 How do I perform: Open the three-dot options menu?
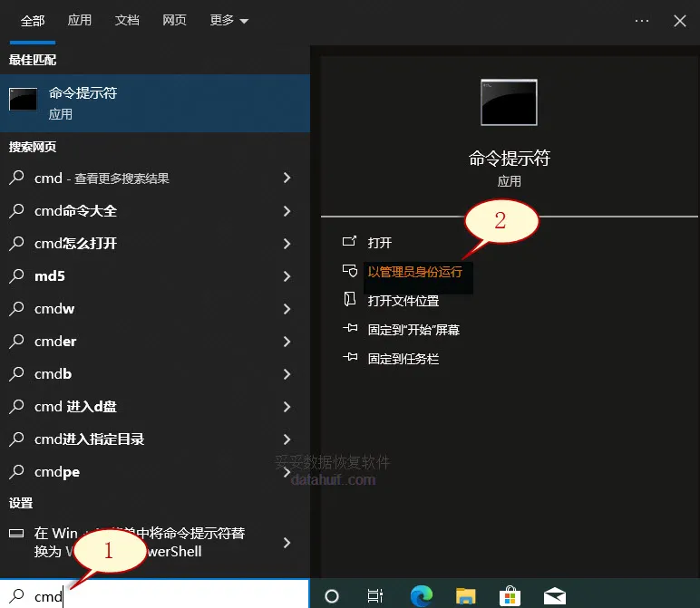(x=642, y=20)
